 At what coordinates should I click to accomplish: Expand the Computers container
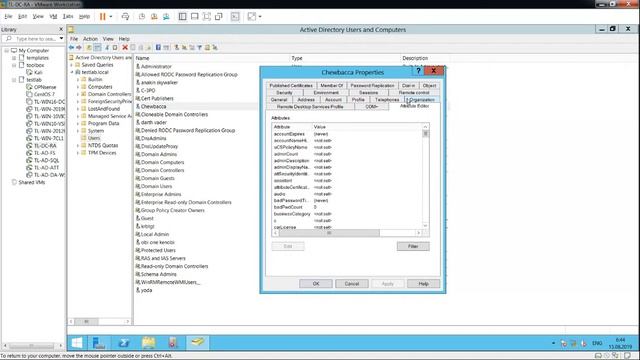pyautogui.click(x=78, y=87)
